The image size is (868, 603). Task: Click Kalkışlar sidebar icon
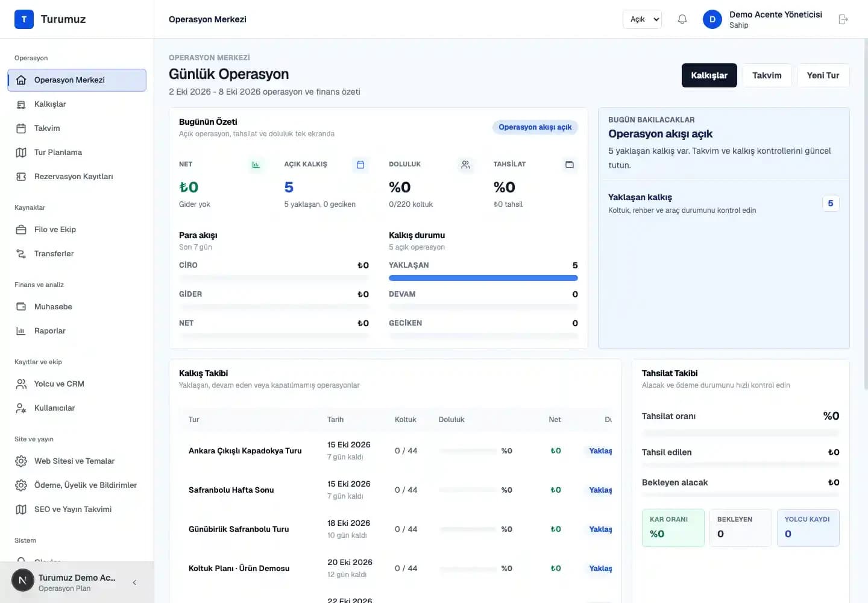click(21, 104)
